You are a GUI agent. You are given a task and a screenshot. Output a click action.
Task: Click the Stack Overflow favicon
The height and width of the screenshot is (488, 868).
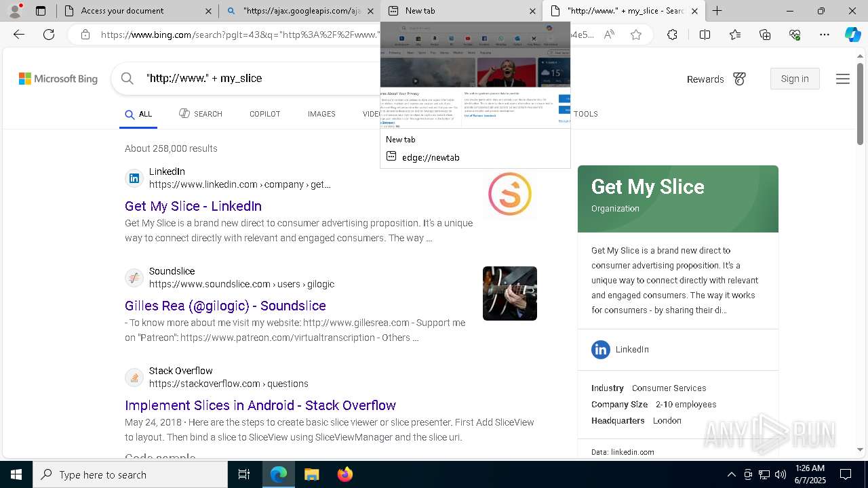coord(134,378)
